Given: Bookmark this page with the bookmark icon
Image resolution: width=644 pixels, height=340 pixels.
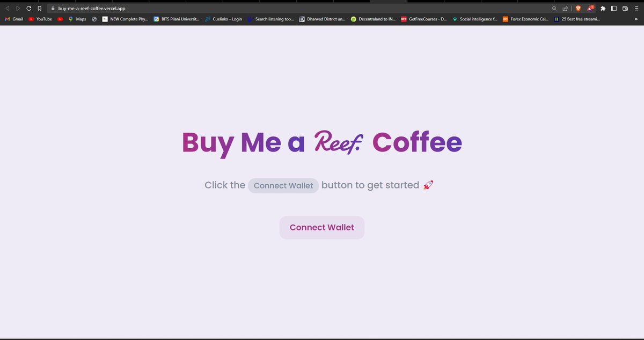Looking at the screenshot, I should tap(39, 9).
